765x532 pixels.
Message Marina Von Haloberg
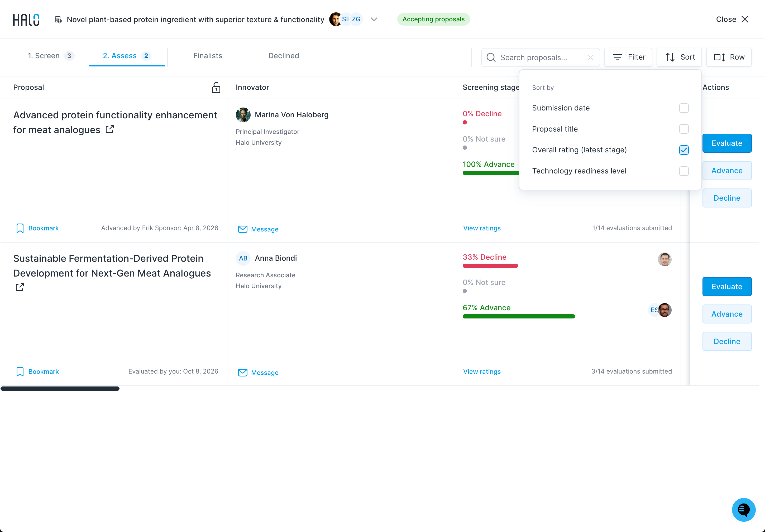click(x=258, y=229)
